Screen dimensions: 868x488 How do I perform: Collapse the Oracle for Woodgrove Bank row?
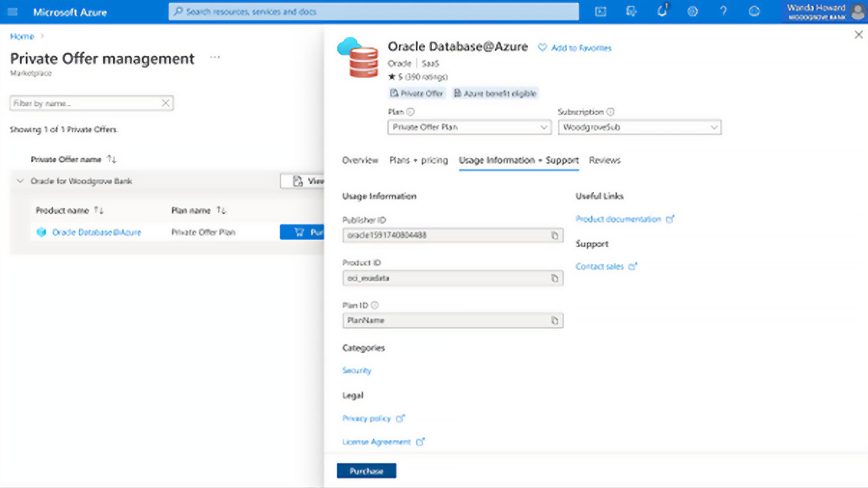(20, 181)
